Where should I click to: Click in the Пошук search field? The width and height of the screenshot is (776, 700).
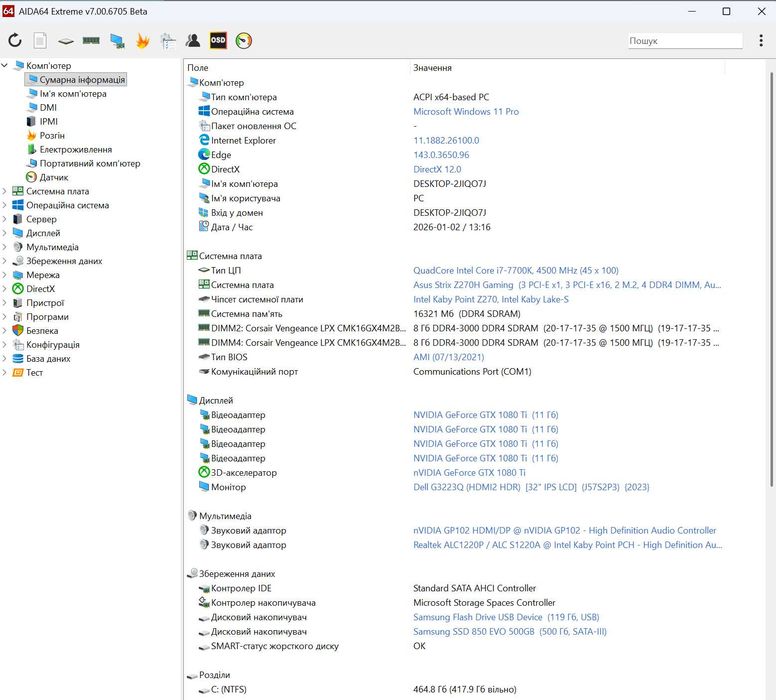tap(684, 41)
